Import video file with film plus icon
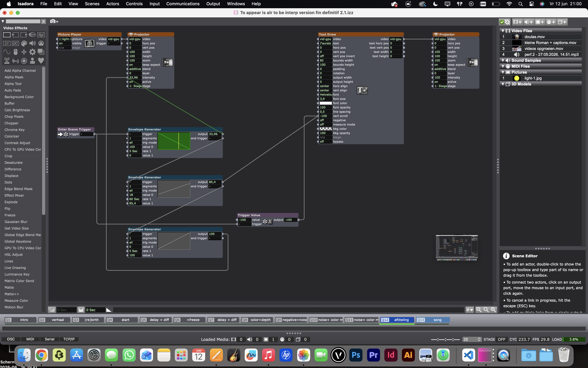588x368 pixels. pos(517,22)
